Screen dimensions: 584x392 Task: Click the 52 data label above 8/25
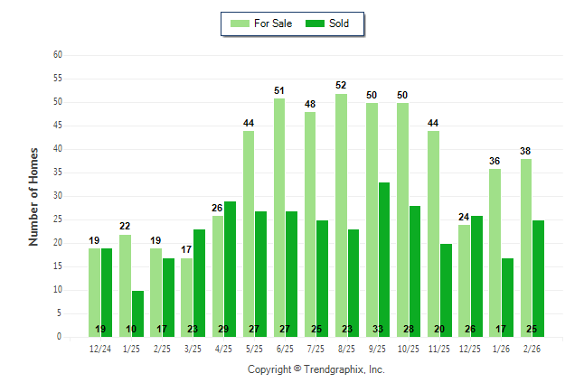[x=341, y=85]
